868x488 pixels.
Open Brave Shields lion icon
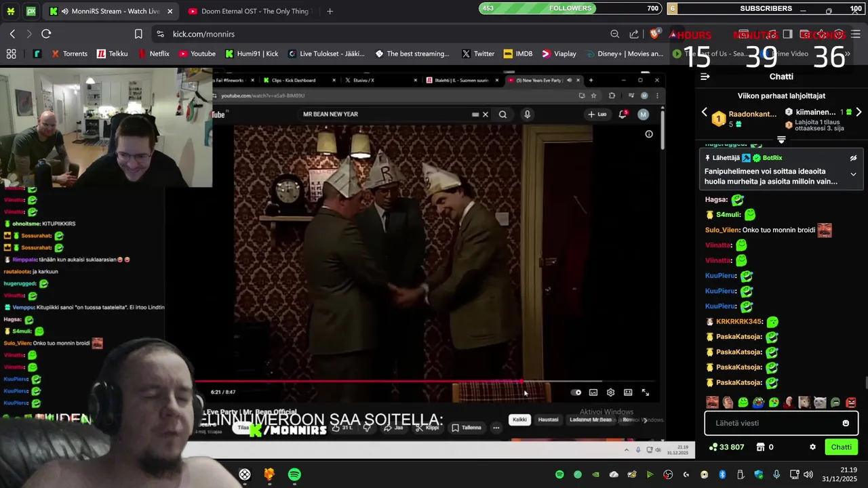click(655, 34)
